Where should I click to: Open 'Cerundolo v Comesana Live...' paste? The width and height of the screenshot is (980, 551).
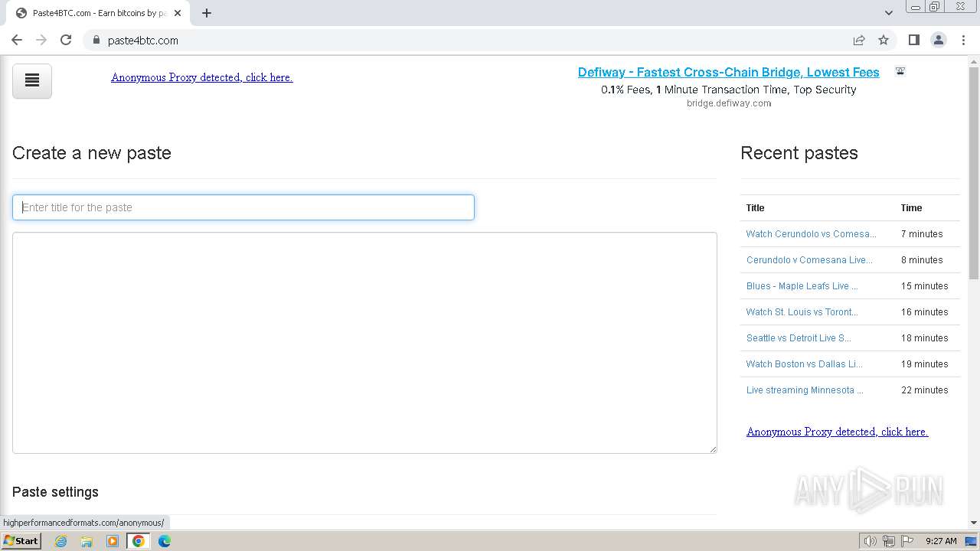[x=809, y=260]
